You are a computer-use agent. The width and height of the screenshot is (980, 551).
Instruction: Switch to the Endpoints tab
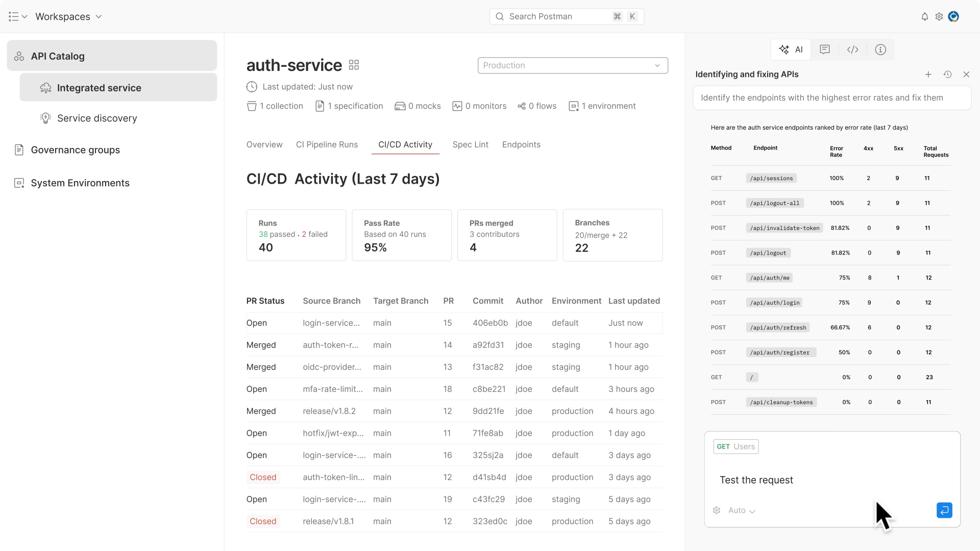click(521, 144)
